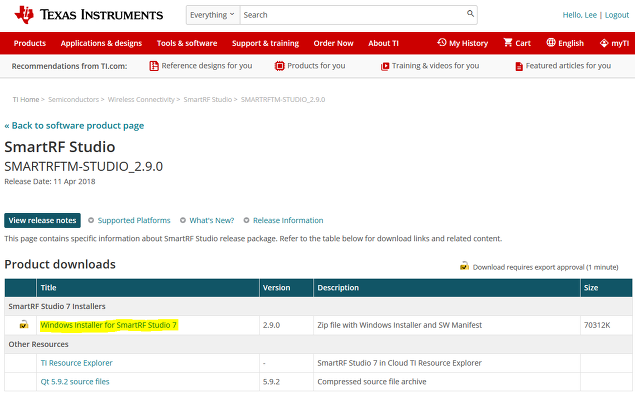
Task: Click the search magnifier icon
Action: pos(470,14)
